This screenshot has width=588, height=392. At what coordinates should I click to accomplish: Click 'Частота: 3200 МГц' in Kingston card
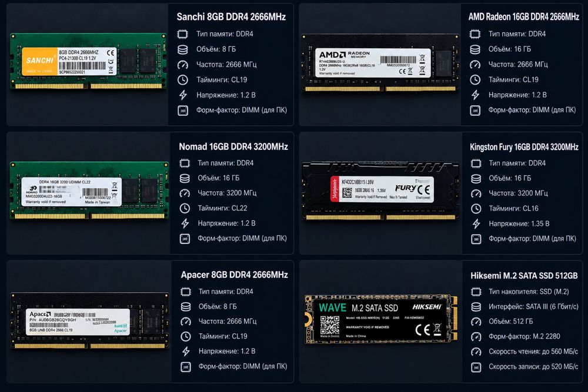[x=518, y=193]
